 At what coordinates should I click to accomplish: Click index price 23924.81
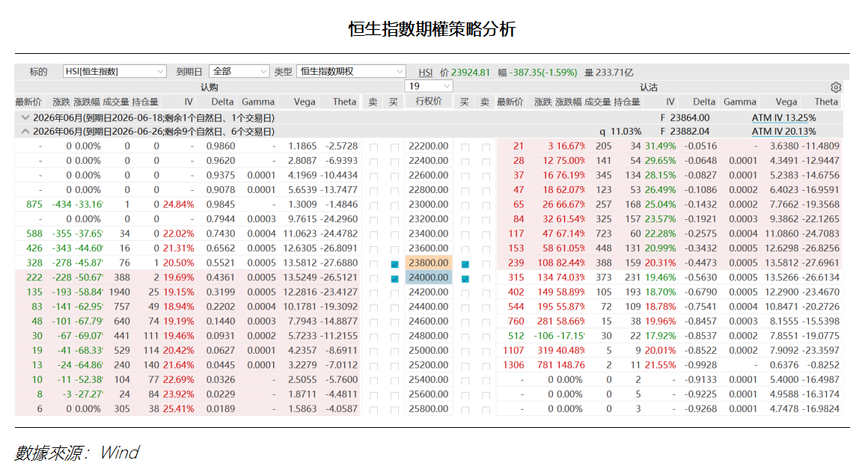pos(470,73)
